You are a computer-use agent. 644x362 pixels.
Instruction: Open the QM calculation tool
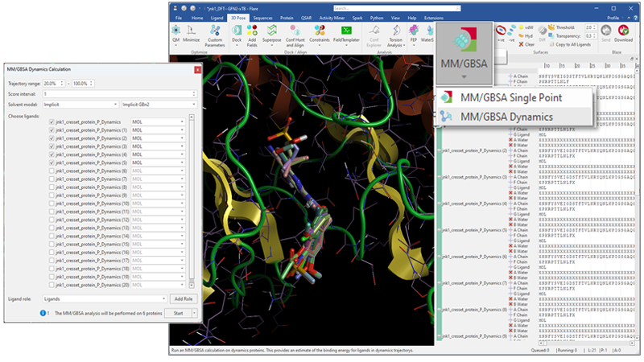tap(175, 31)
